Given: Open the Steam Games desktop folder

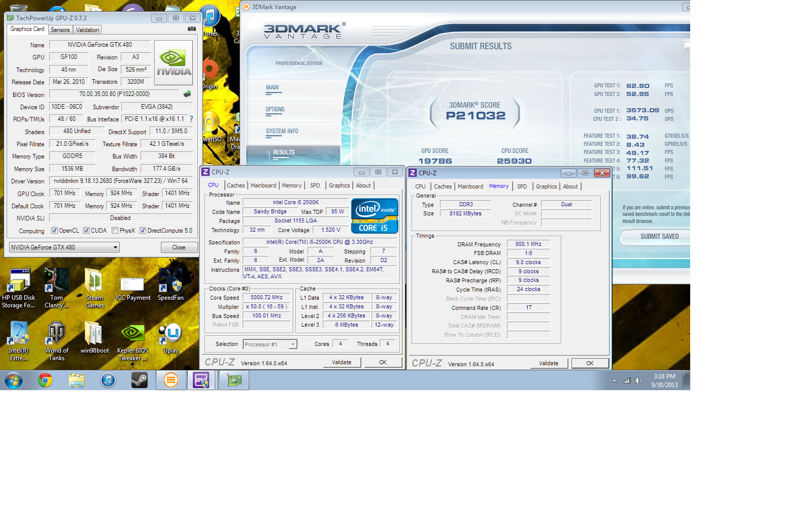Looking at the screenshot, I should click(94, 289).
